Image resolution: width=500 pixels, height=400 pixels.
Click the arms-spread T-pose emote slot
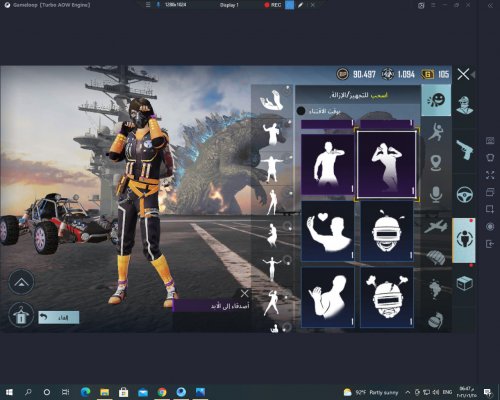272,168
